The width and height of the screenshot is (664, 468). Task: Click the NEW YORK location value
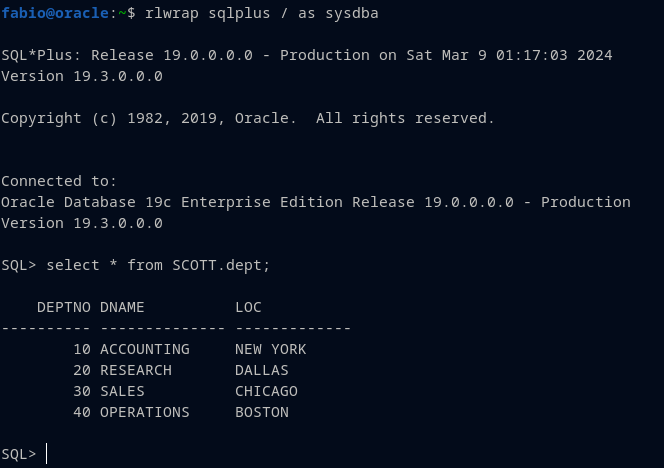click(x=270, y=349)
